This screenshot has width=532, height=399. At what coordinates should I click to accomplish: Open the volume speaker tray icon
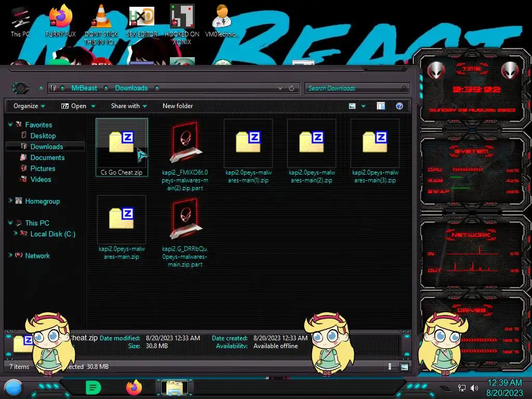[x=474, y=388]
